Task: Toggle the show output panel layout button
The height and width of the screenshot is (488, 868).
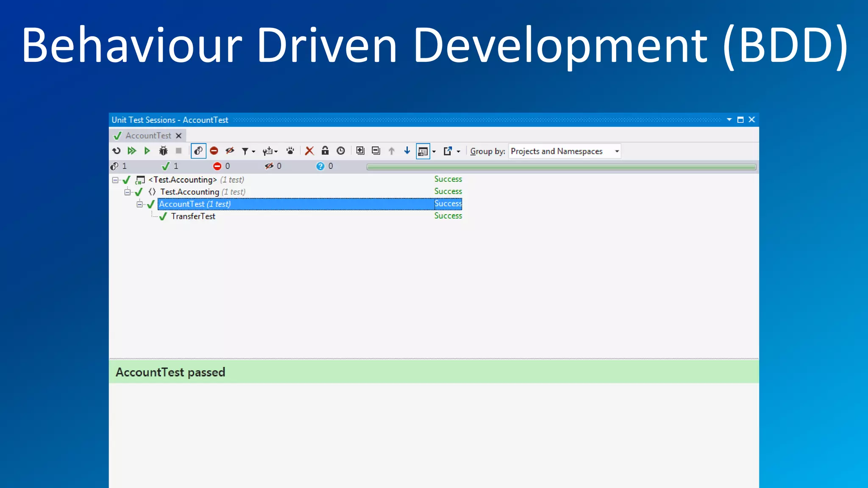Action: (x=423, y=151)
